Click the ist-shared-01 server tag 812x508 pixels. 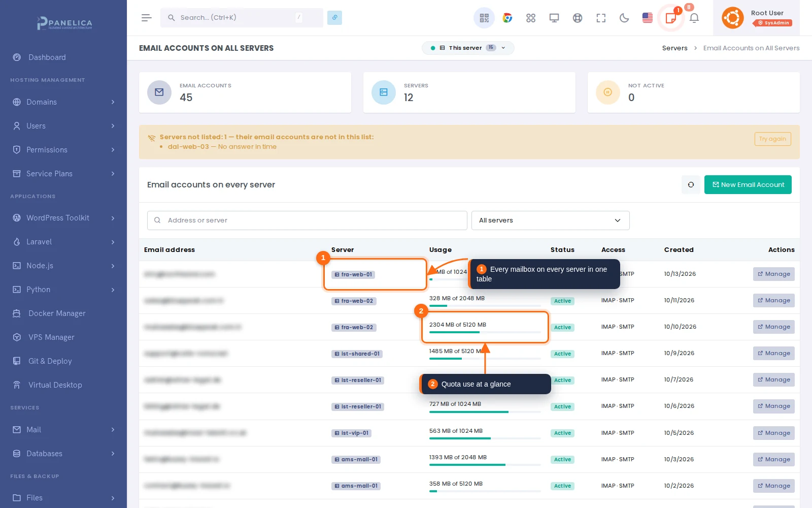(357, 354)
